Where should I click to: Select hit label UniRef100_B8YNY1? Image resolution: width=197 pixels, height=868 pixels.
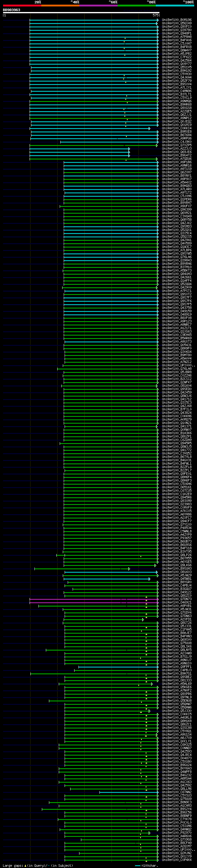point(177,176)
